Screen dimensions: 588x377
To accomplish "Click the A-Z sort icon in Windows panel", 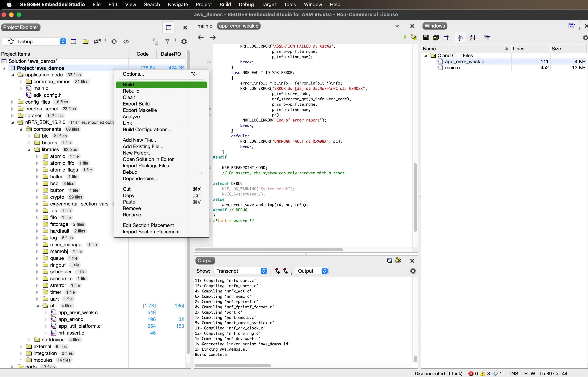I will click(x=473, y=38).
